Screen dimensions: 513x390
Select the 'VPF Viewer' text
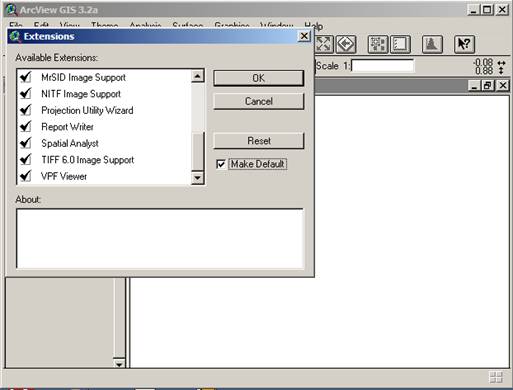64,176
